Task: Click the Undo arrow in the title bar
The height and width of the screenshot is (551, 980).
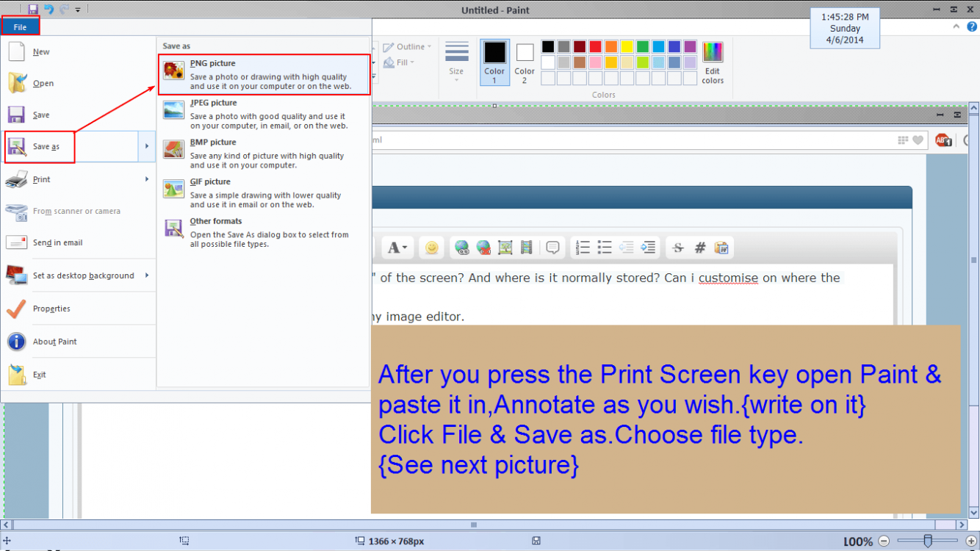Action: click(48, 10)
